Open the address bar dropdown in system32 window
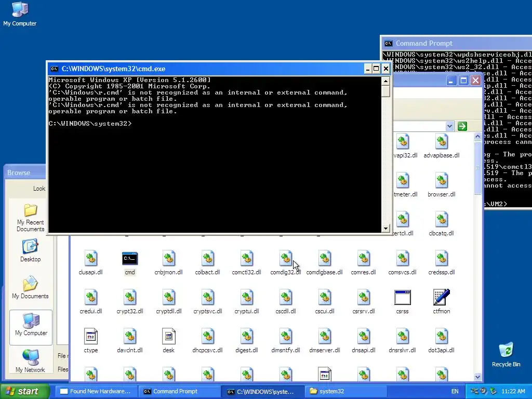Viewport: 532px width, 399px height. (449, 126)
